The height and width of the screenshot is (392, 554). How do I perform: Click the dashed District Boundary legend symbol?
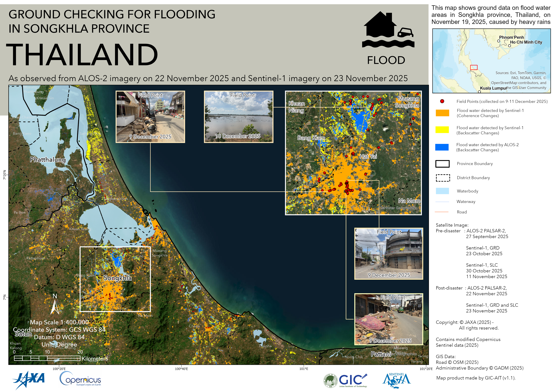click(443, 178)
